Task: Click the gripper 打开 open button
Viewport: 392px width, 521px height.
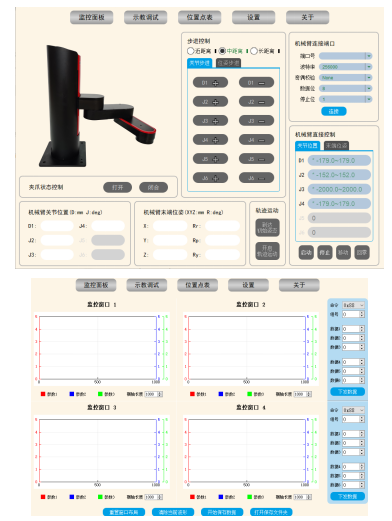Action: tap(117, 187)
